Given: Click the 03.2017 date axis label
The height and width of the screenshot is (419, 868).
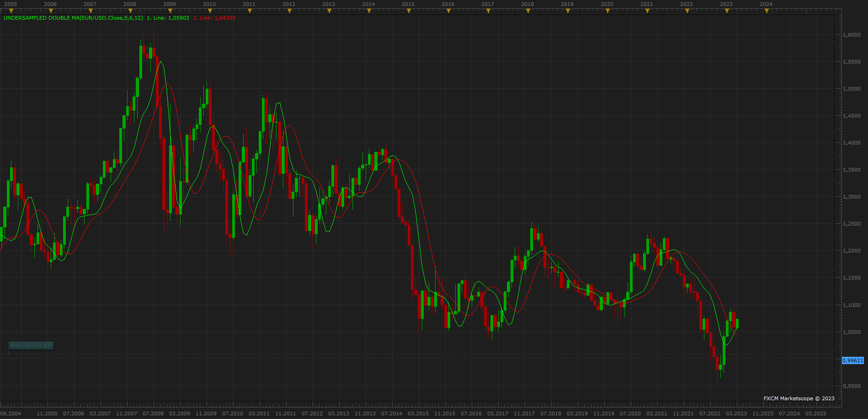Looking at the screenshot, I should click(x=498, y=414).
